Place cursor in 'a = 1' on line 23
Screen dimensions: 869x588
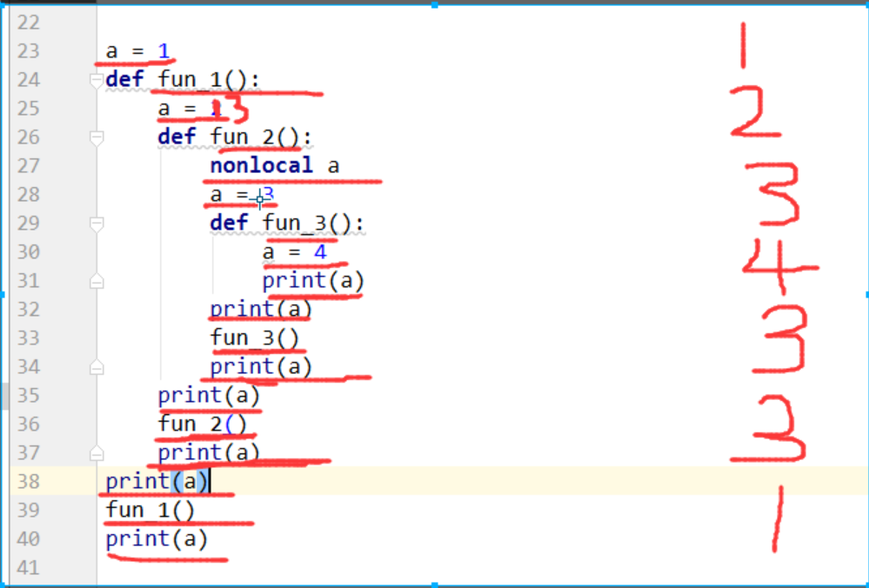137,51
